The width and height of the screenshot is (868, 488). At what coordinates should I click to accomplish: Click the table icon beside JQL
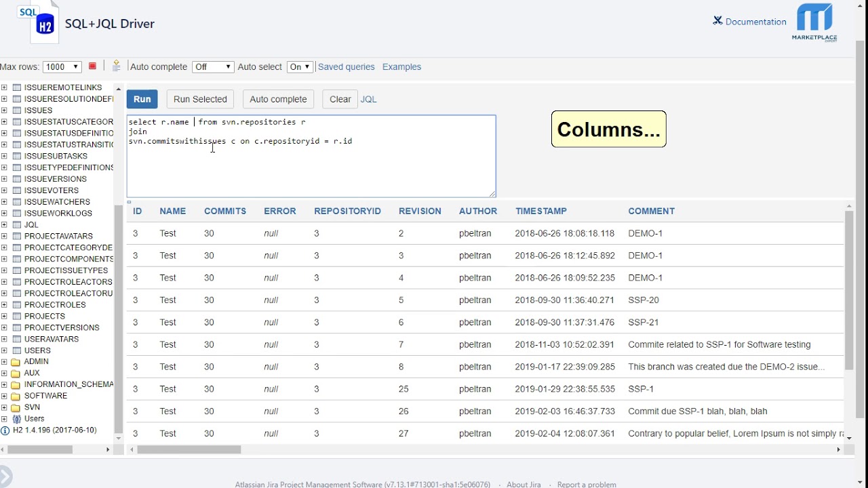point(17,224)
